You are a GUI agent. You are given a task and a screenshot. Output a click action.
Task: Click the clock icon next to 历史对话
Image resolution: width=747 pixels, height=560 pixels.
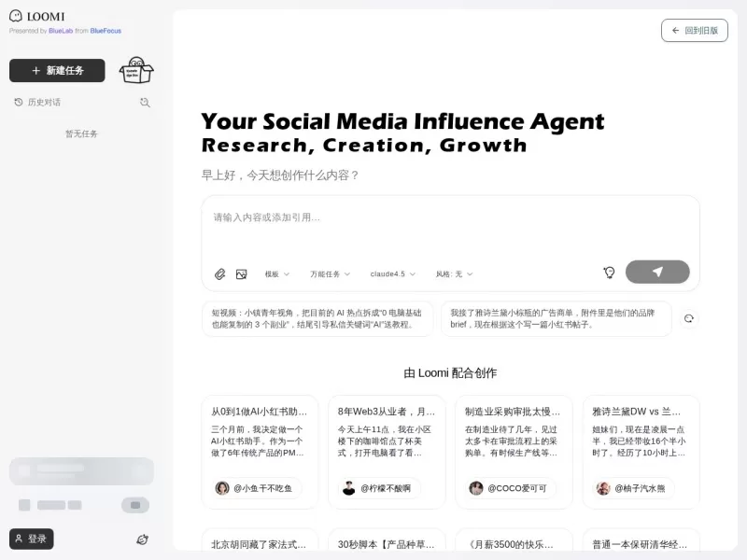[19, 103]
